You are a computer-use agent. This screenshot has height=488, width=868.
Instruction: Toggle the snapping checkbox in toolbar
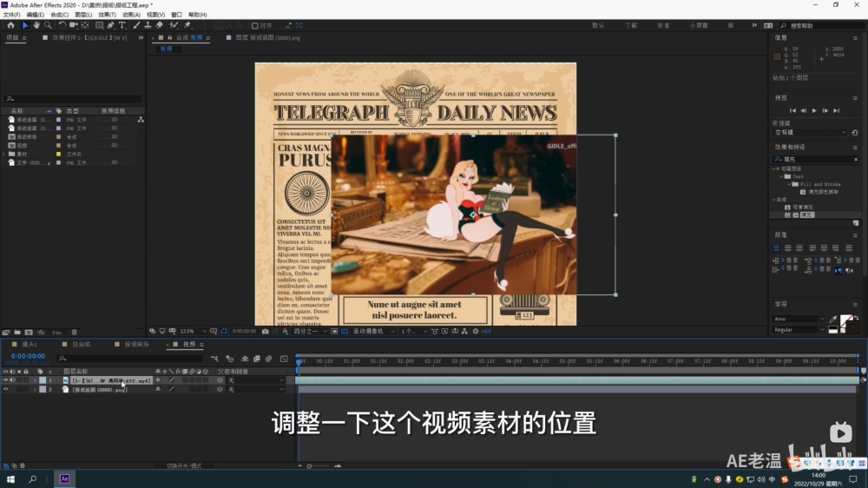click(254, 25)
